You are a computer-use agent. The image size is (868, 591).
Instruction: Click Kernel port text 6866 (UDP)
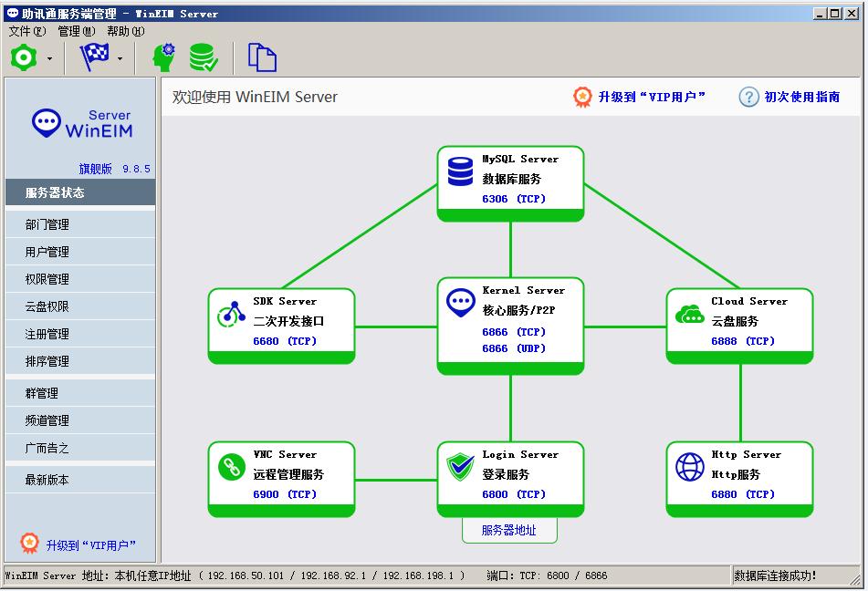click(514, 348)
